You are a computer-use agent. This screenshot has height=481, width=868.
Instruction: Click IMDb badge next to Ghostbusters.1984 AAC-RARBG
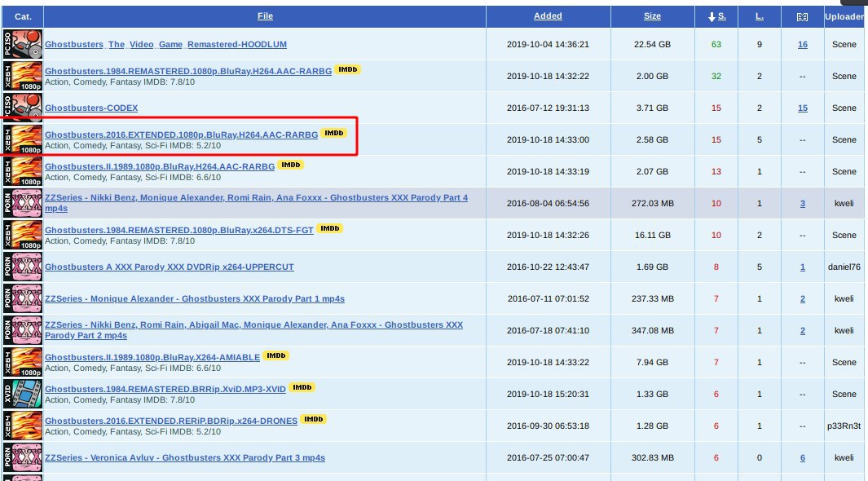click(x=348, y=70)
